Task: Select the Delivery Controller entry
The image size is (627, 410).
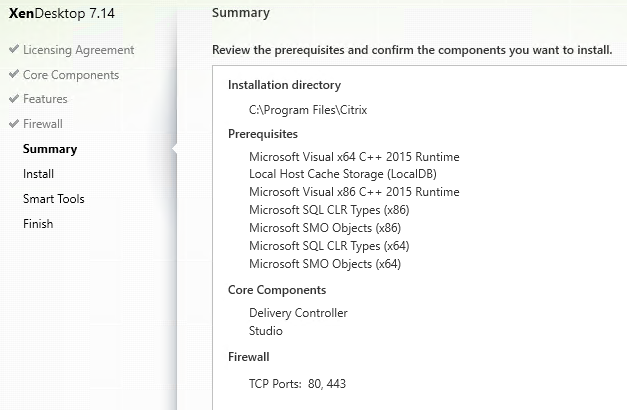Action: [298, 313]
